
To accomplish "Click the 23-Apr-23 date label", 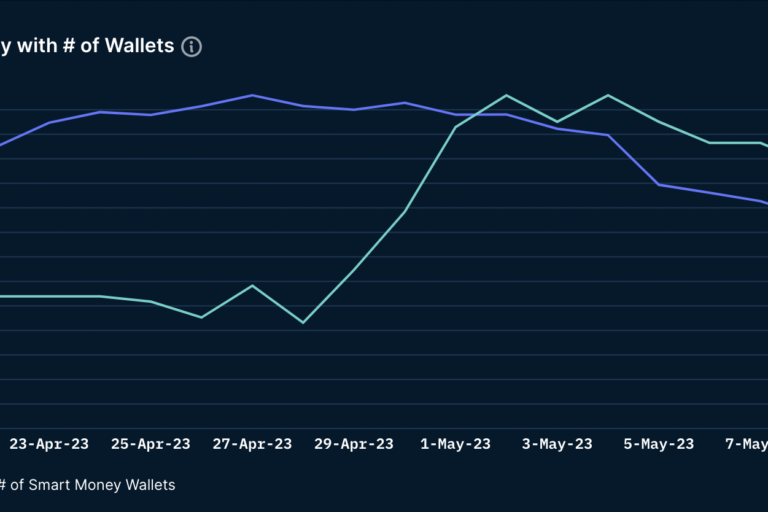I will click(49, 444).
